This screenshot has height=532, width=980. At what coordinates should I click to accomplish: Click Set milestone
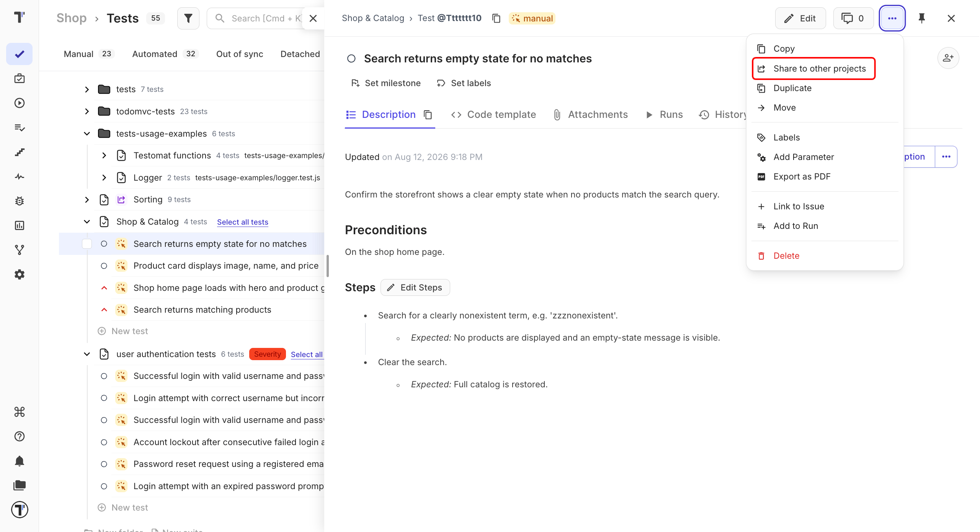tap(386, 83)
